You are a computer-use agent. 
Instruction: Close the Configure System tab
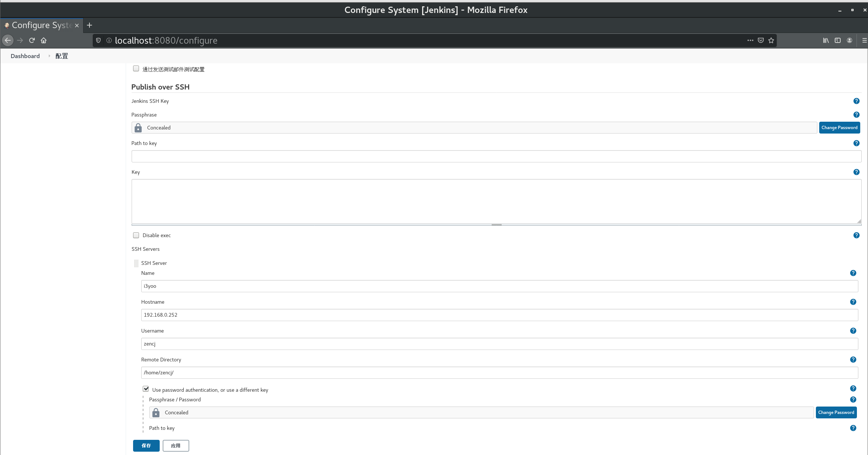pos(77,25)
